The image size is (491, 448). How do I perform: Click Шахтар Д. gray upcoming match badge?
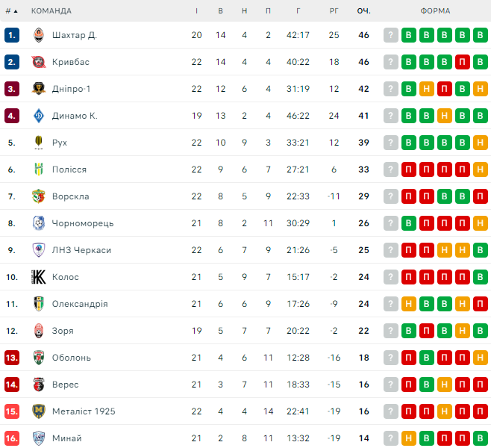[390, 35]
